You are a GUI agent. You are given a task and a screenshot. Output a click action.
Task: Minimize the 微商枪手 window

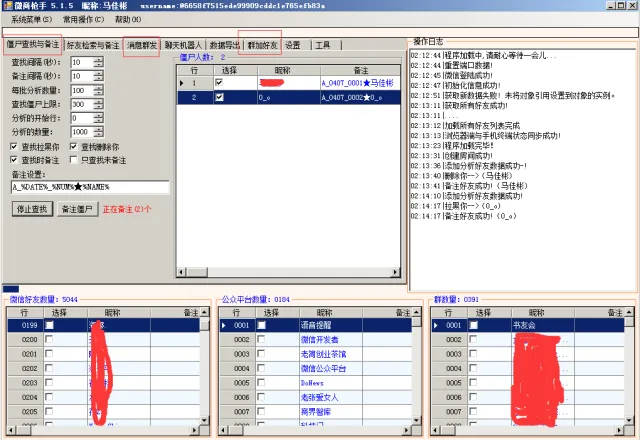(x=611, y=5)
